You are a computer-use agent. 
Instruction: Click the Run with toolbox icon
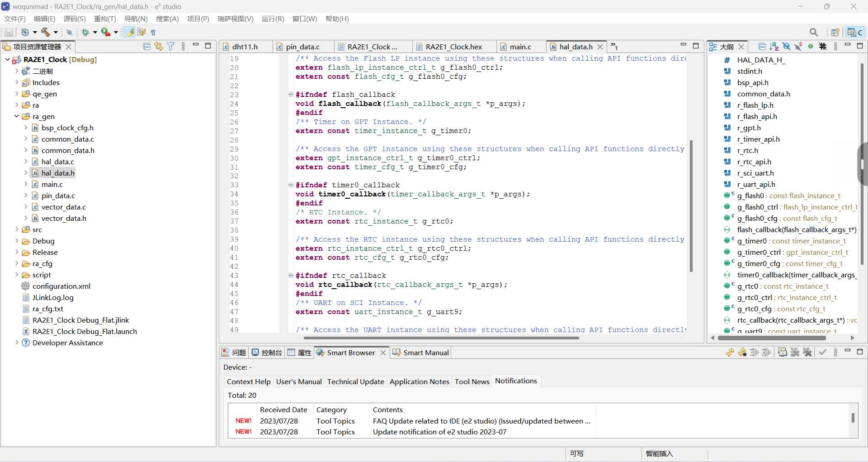click(x=105, y=32)
